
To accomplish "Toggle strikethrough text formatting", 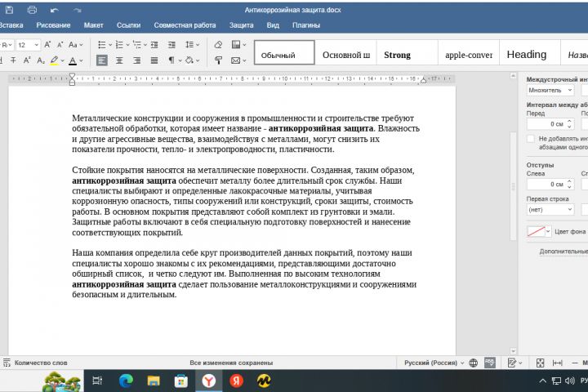I will coord(13,60).
